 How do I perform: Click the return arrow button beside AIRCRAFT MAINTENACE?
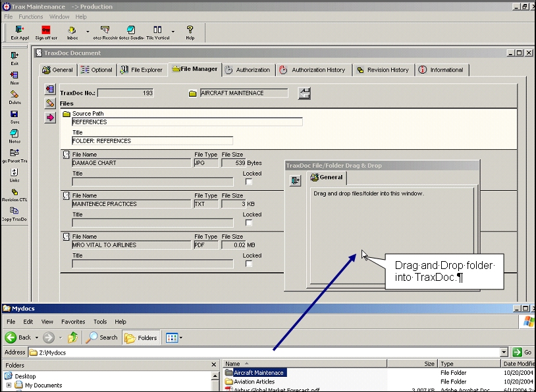[x=304, y=93]
